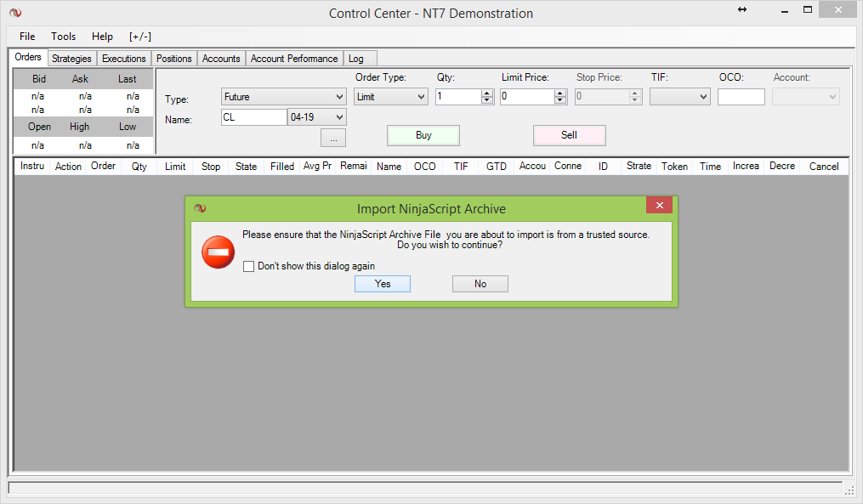Image resolution: width=863 pixels, height=504 pixels.
Task: Click the OCO column header in grid
Action: pos(425,167)
